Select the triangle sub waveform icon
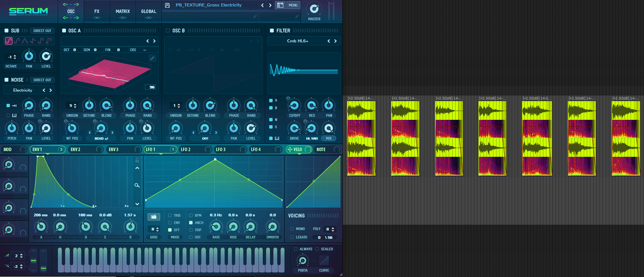Viewport: 644px width, 277px height. coord(25,41)
